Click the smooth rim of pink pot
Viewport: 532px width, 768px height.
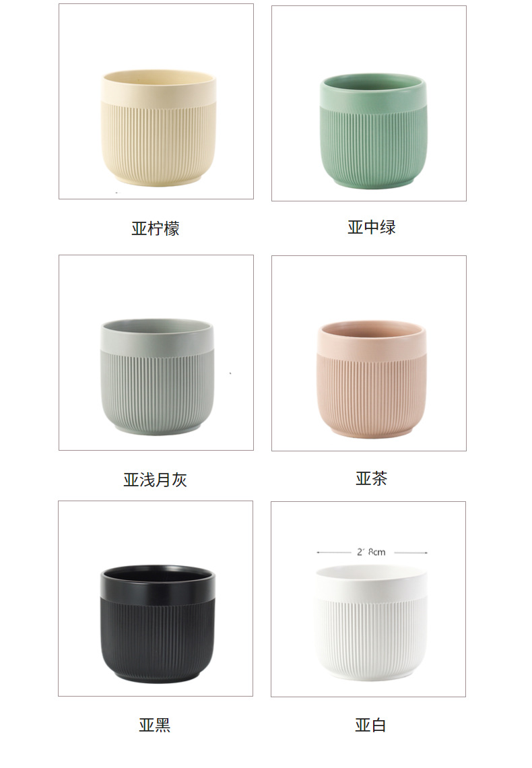pyautogui.click(x=371, y=338)
